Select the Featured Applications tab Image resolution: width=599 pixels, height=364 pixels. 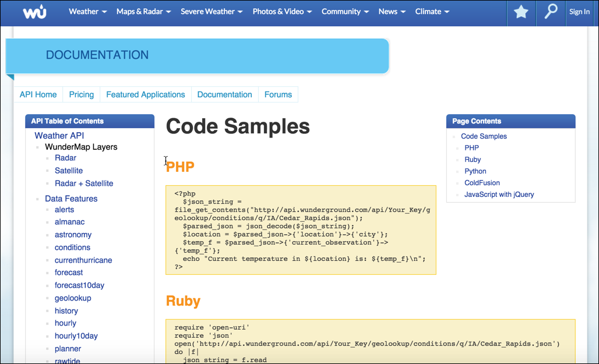pos(145,94)
